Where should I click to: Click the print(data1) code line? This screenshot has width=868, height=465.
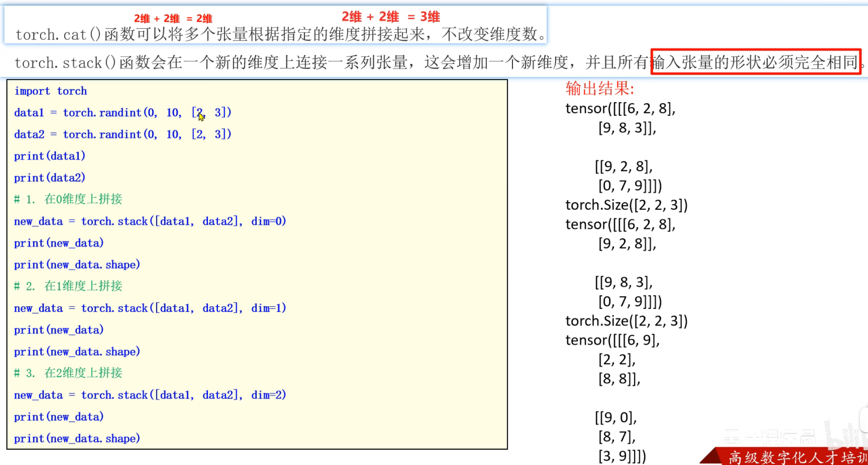[49, 156]
